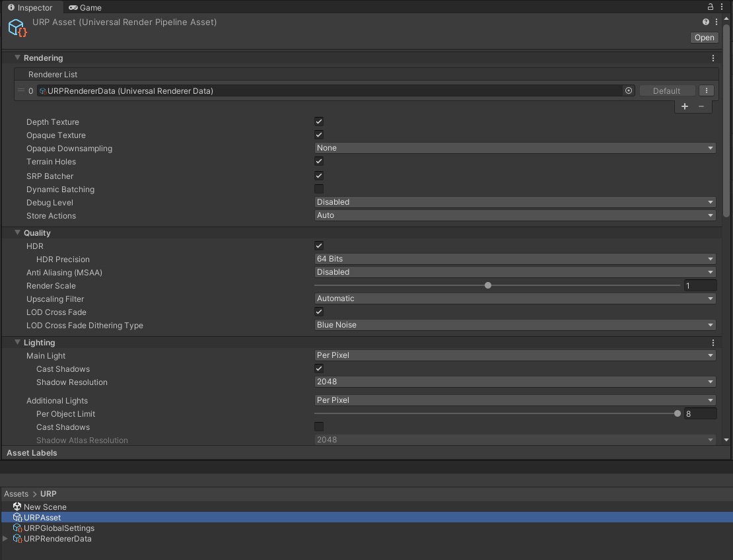The image size is (733, 560).
Task: Select URPGlobalSettings asset in project list
Action: coord(59,528)
